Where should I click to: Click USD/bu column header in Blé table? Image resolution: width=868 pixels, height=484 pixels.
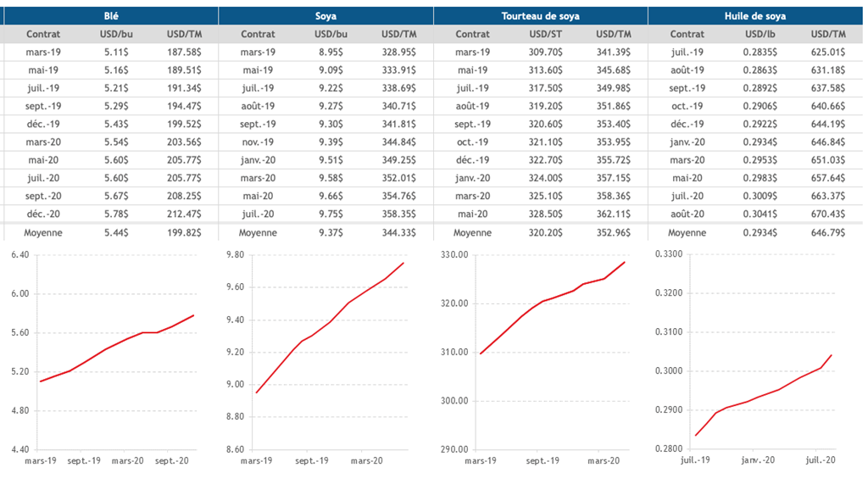(x=116, y=34)
